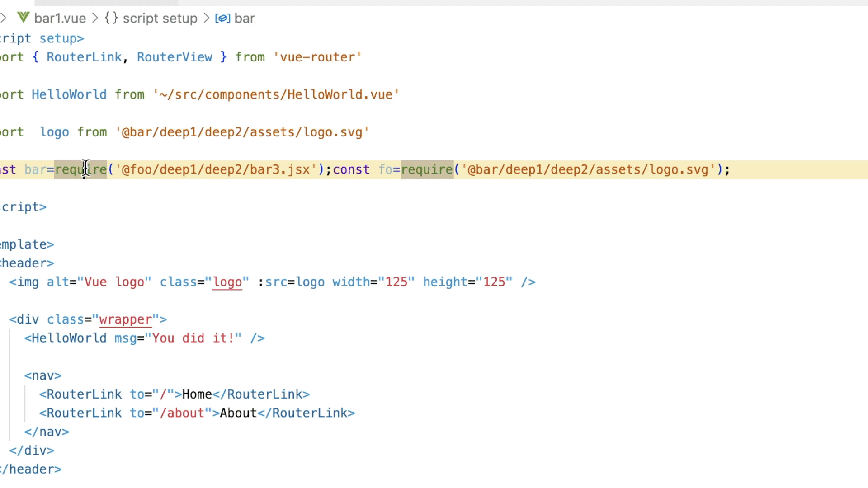The width and height of the screenshot is (868, 488).
Task: Click the second highlighted require after fo=
Action: (x=427, y=170)
